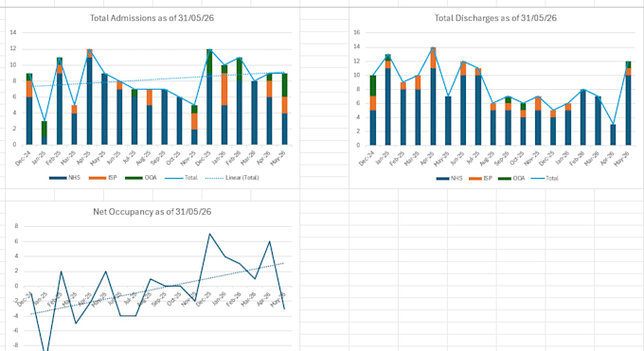Click Dec-25 peak on Net Occupancy line

pos(209,234)
